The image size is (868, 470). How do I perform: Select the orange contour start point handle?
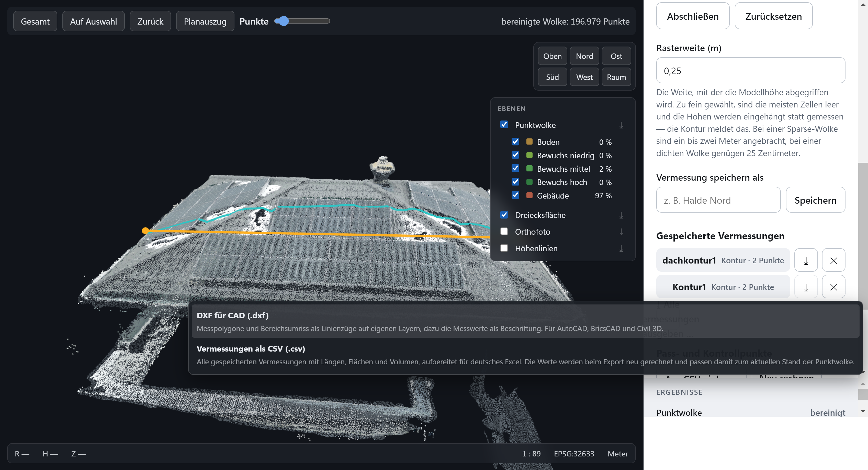pos(145,231)
